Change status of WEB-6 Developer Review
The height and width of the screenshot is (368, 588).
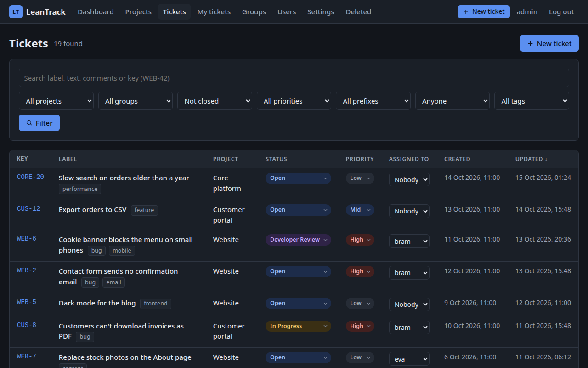pos(298,240)
